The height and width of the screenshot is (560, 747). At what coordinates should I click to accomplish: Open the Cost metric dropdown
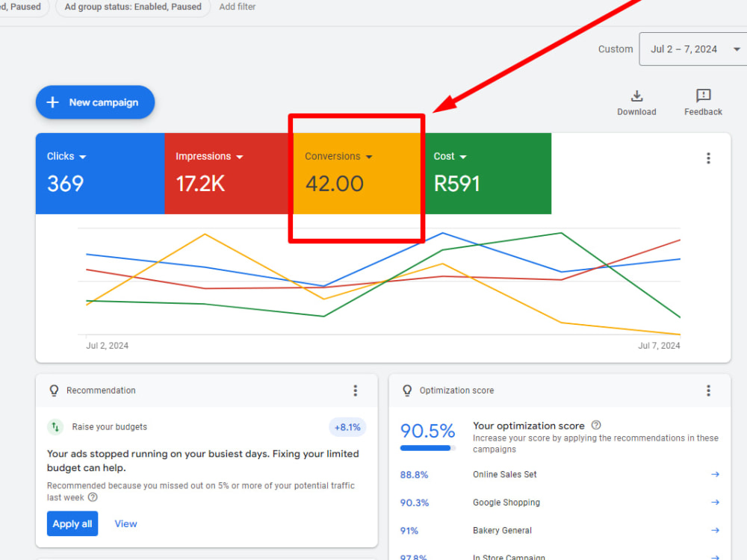coord(450,156)
